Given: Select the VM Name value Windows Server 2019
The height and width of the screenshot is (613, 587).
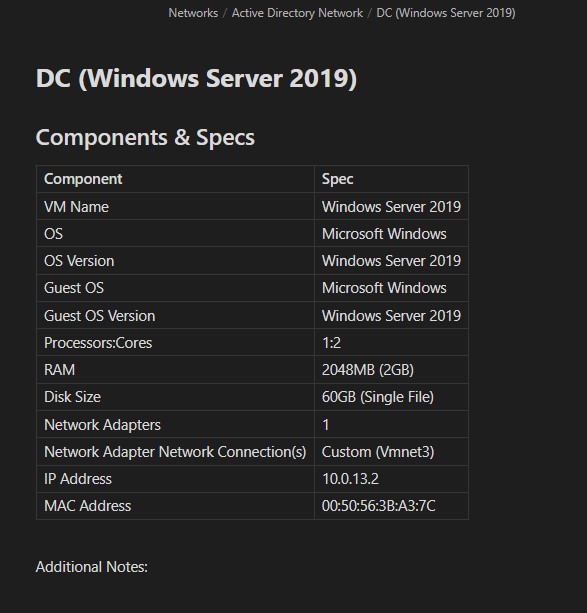Looking at the screenshot, I should pos(391,207).
